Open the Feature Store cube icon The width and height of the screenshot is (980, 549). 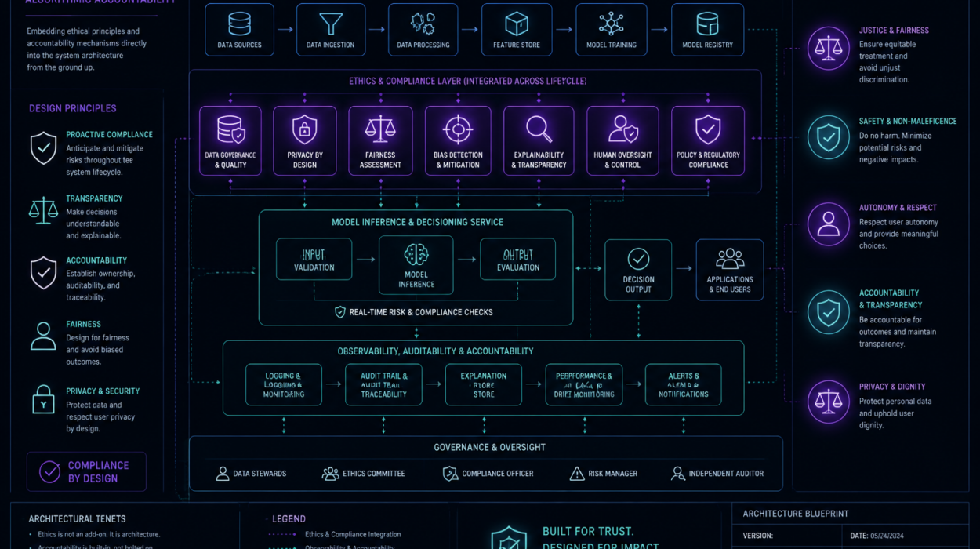pyautogui.click(x=517, y=24)
